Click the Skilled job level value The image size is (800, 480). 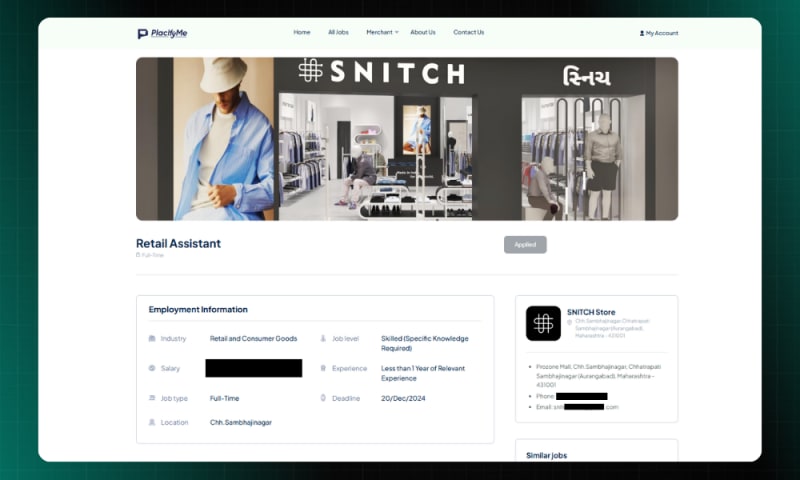[424, 343]
